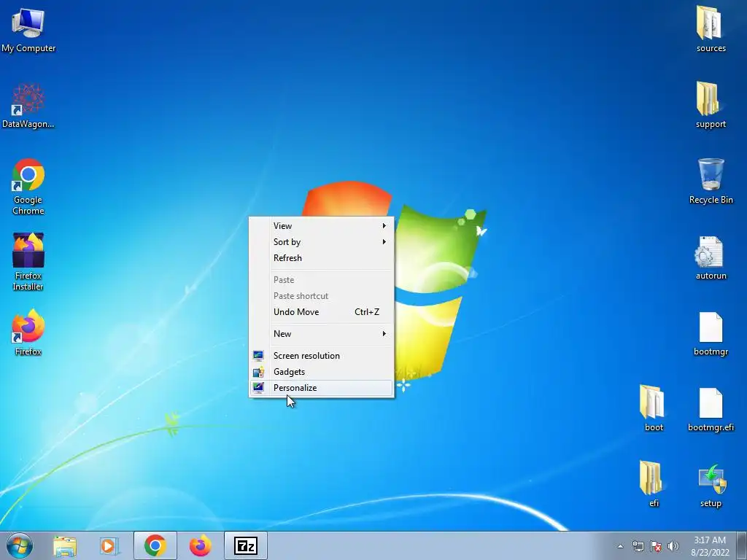The width and height of the screenshot is (747, 560).
Task: Select the support folder on desktop
Action: click(711, 105)
